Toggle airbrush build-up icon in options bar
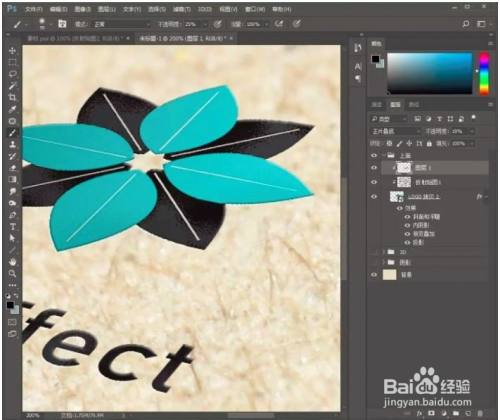The image size is (500, 420). (279, 24)
